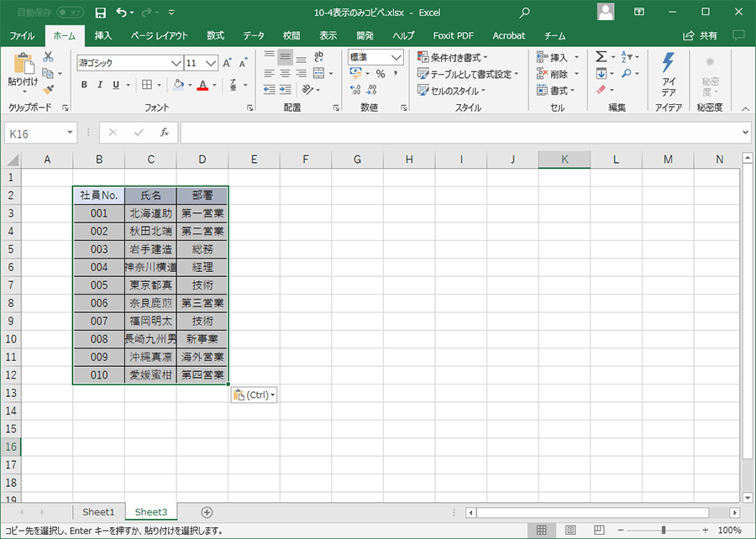Click the Paste (貼り付け) clipboard icon

[x=23, y=64]
